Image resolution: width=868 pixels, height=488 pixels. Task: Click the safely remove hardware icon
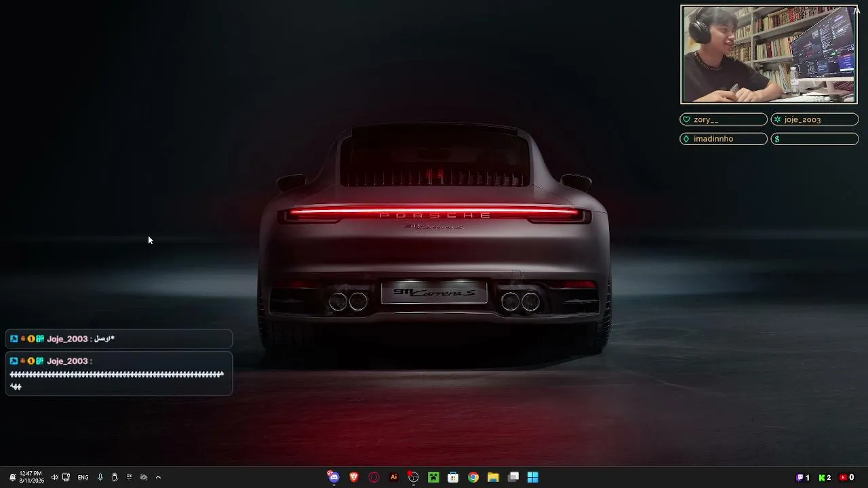tap(115, 477)
